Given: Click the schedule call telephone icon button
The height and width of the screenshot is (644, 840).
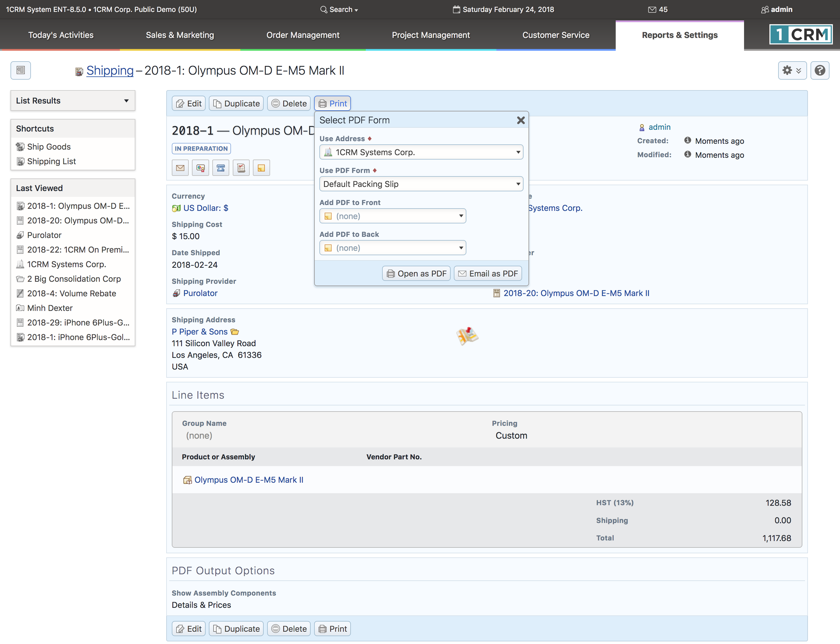Looking at the screenshot, I should (x=221, y=168).
